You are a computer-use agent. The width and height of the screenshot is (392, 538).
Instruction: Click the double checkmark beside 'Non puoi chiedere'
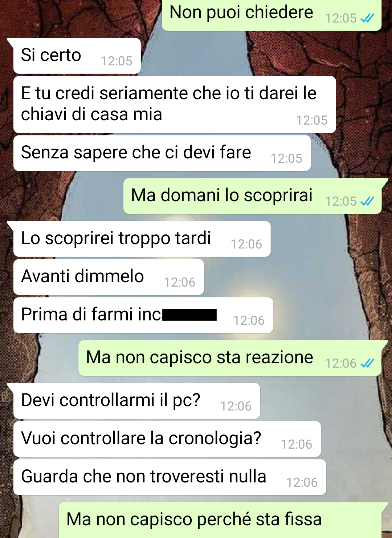(367, 18)
